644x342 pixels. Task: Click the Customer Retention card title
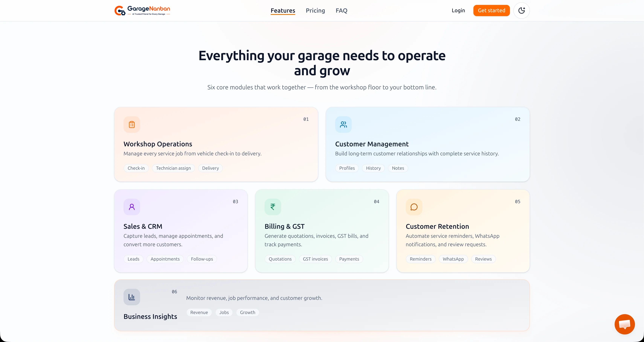437,226
